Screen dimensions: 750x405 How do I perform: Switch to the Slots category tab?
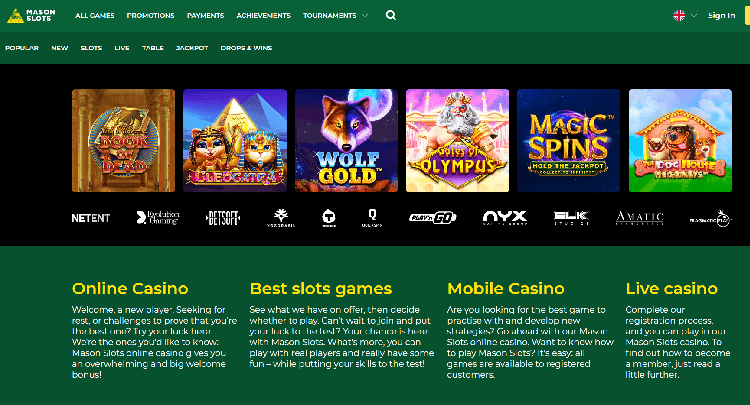91,48
